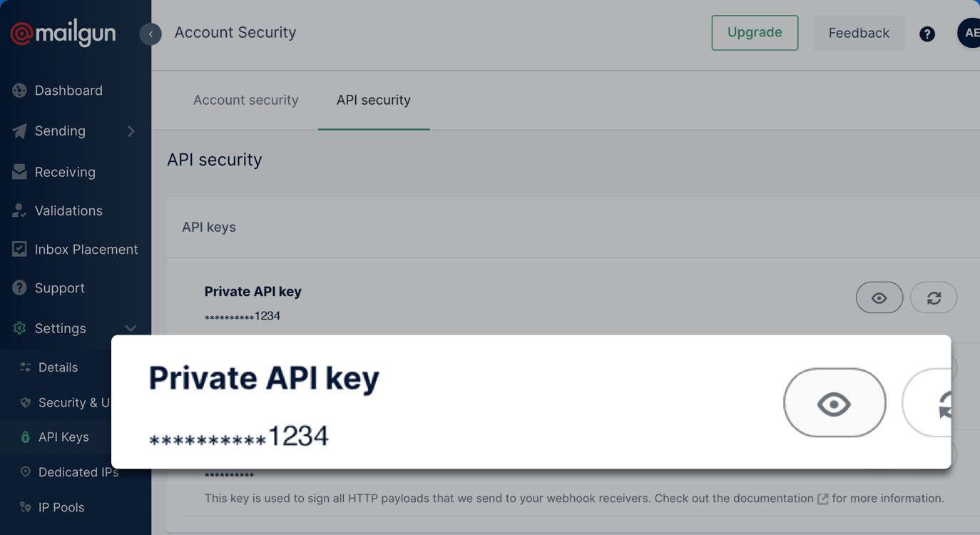Follow the documentation external link

822,499
